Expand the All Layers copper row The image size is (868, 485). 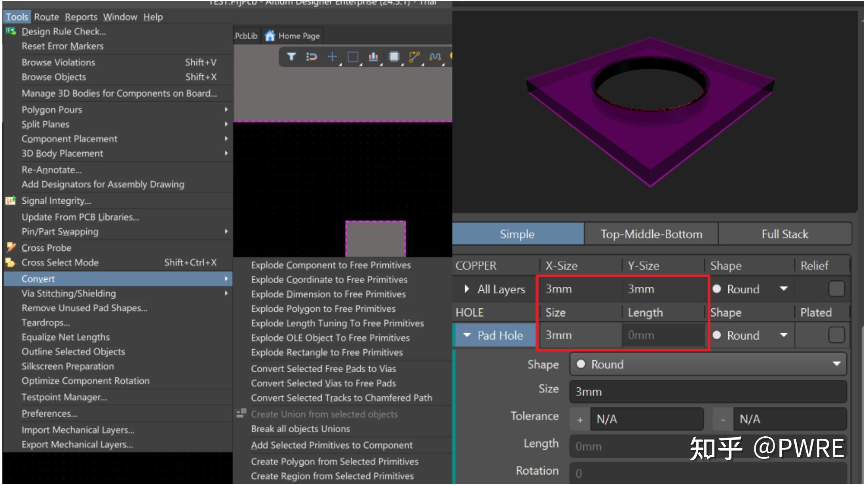pos(467,289)
